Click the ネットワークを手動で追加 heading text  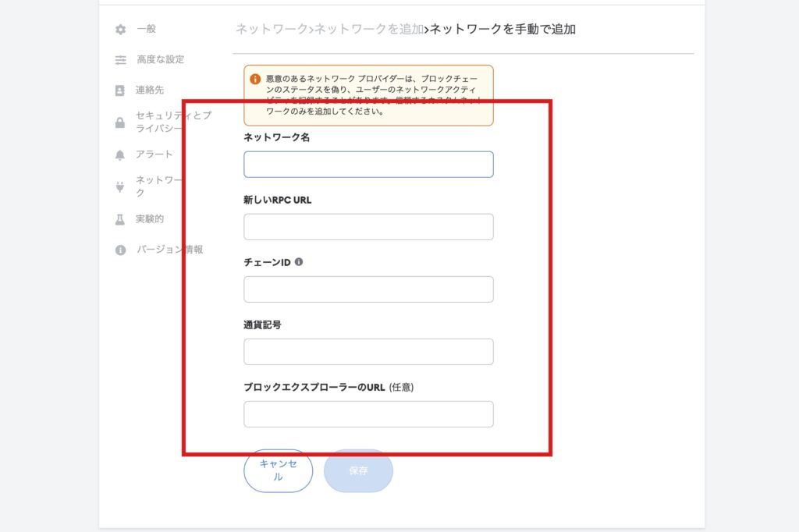point(503,30)
